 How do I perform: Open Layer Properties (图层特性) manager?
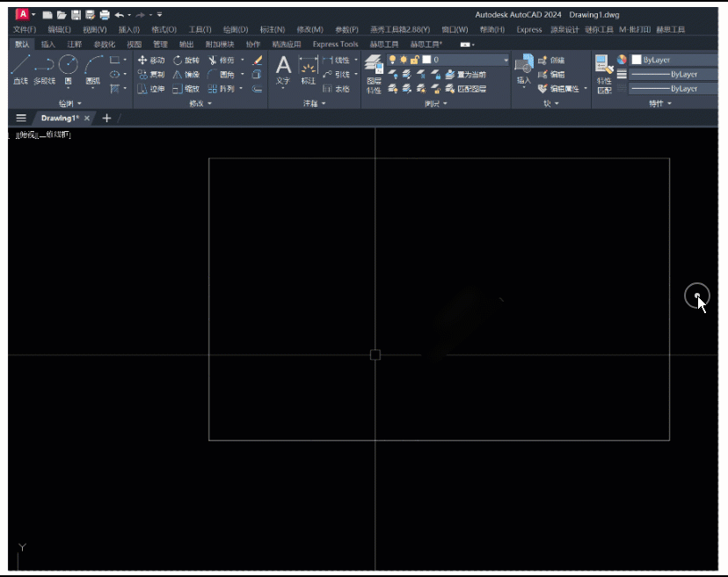click(x=374, y=72)
